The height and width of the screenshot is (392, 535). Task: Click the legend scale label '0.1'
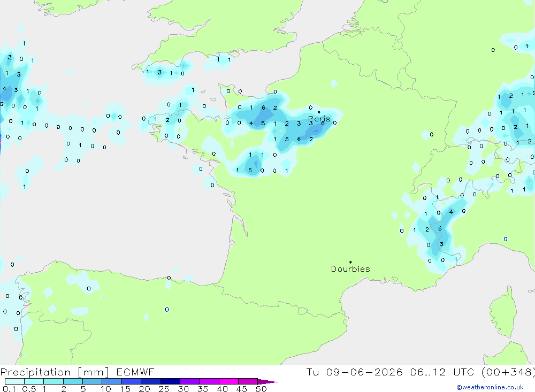[x=9, y=389]
